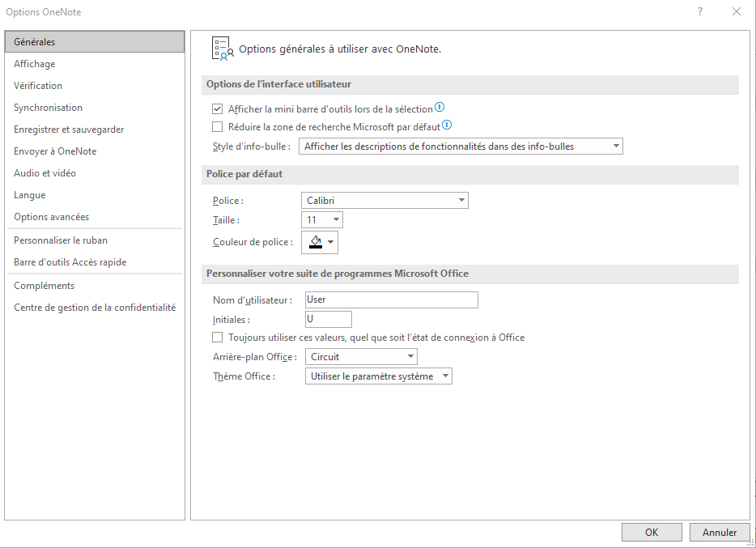Click the Nom d'utilisateur text field
Screen dimensions: 756x548
[392, 299]
